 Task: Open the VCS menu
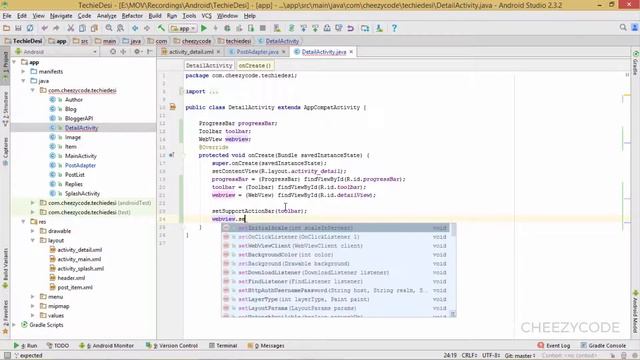[x=207, y=16]
